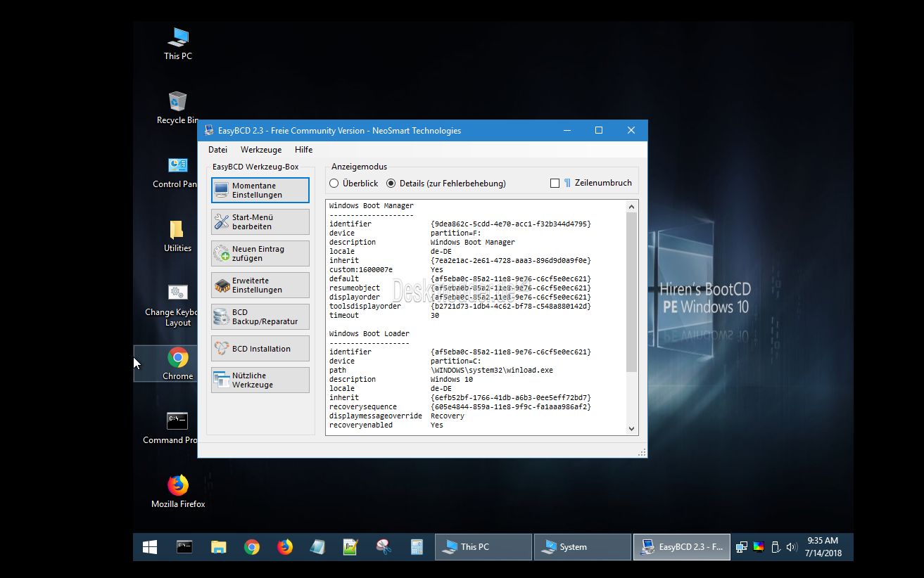The width and height of the screenshot is (924, 578).
Task: Open the Utilities folder on desktop
Action: coord(177,231)
